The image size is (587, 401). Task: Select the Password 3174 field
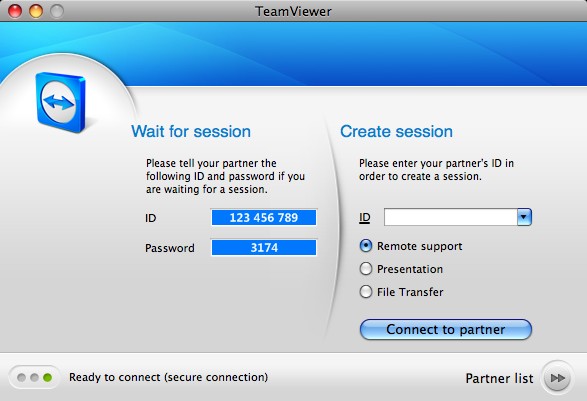(264, 247)
